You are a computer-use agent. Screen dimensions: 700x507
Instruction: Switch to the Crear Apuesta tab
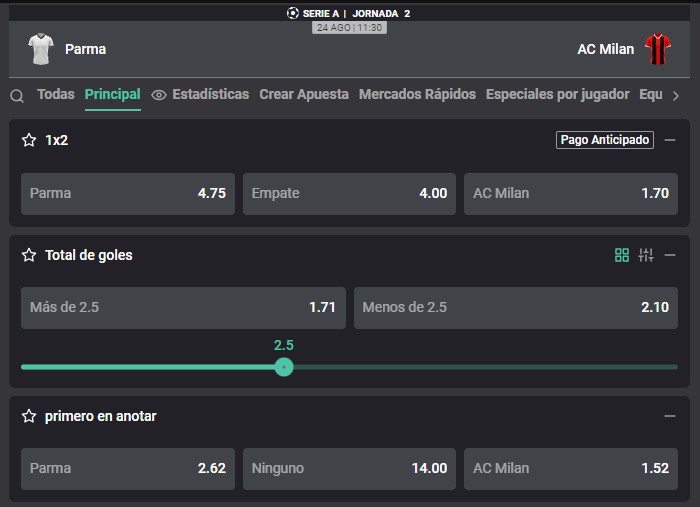point(304,95)
